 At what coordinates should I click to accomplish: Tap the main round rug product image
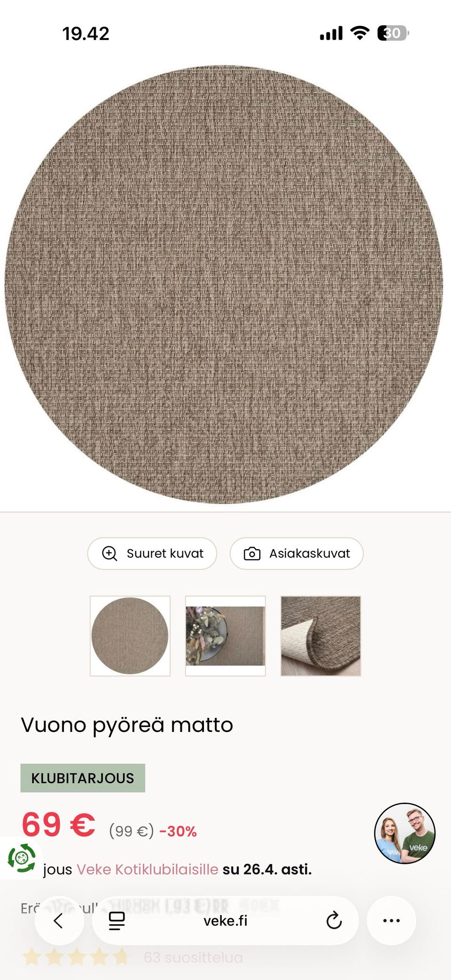point(224,285)
